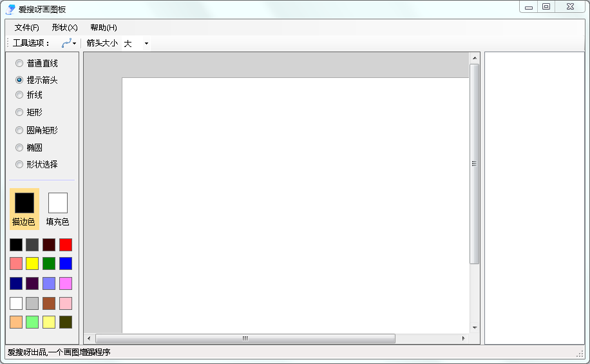
Task: Pick the dark olive palette swatch
Action: point(66,322)
